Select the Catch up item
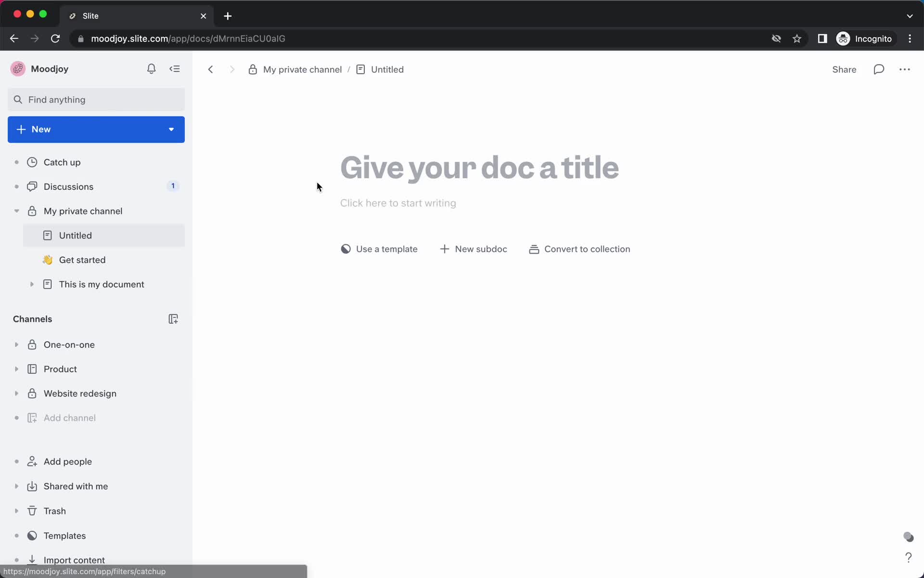The width and height of the screenshot is (924, 578). click(x=62, y=162)
